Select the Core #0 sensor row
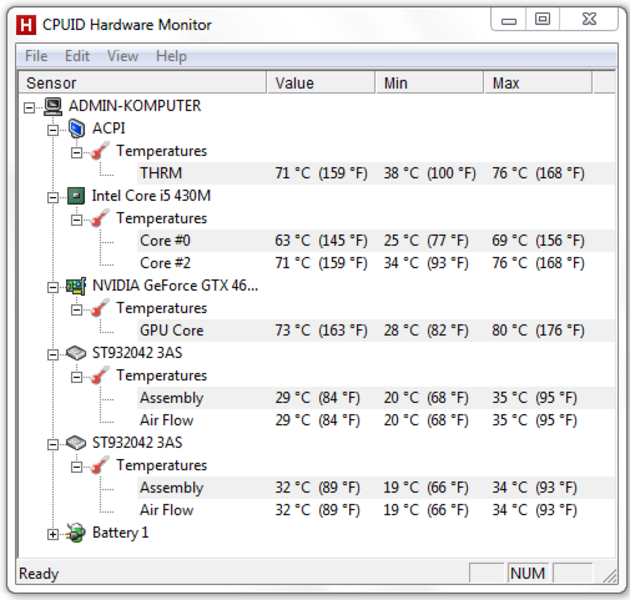 376,241
